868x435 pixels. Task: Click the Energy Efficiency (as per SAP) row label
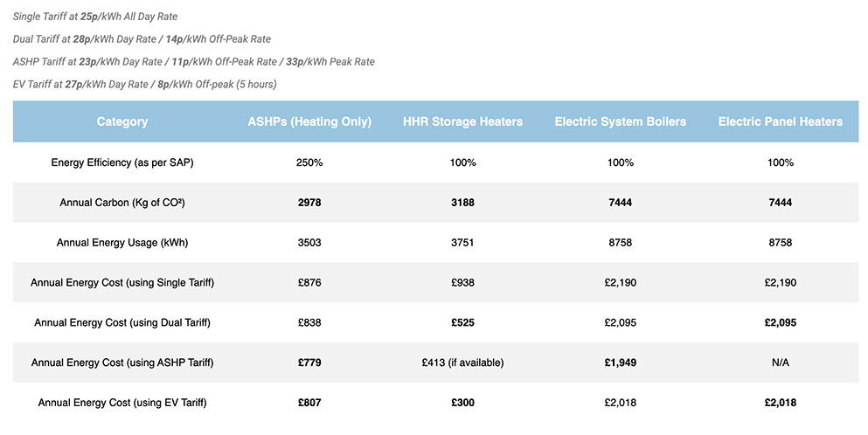pos(122,162)
